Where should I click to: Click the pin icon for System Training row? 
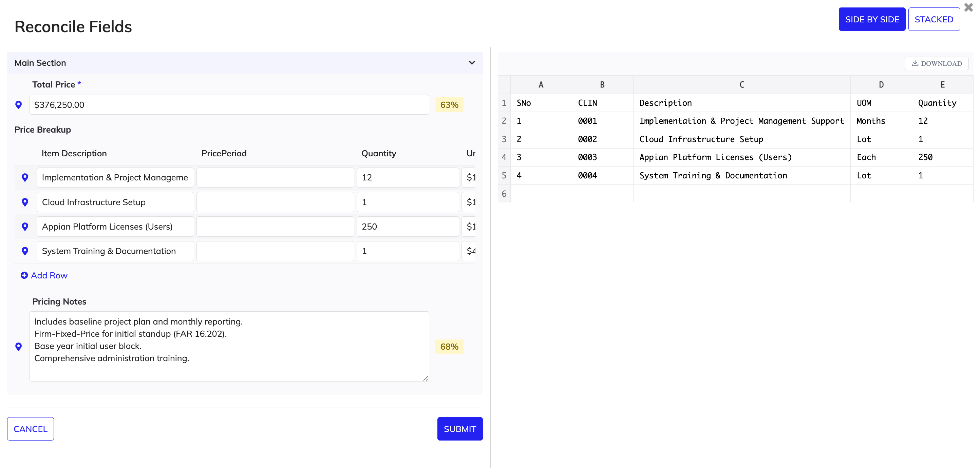click(x=25, y=251)
